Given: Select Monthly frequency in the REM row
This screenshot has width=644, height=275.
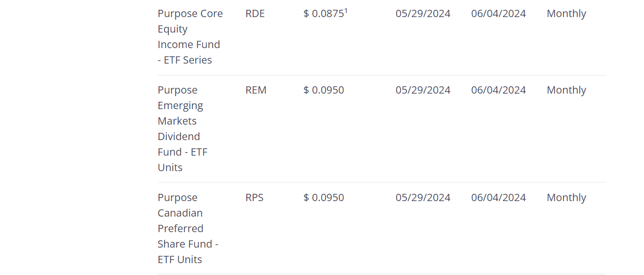Looking at the screenshot, I should coord(567,90).
